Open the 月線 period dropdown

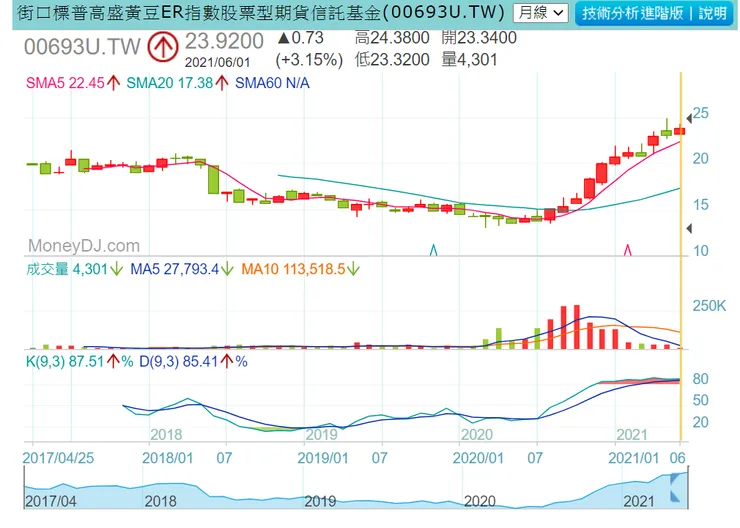pos(541,13)
